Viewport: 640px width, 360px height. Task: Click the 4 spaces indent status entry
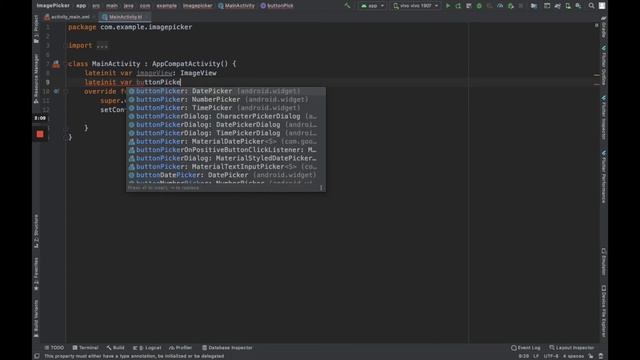573,356
